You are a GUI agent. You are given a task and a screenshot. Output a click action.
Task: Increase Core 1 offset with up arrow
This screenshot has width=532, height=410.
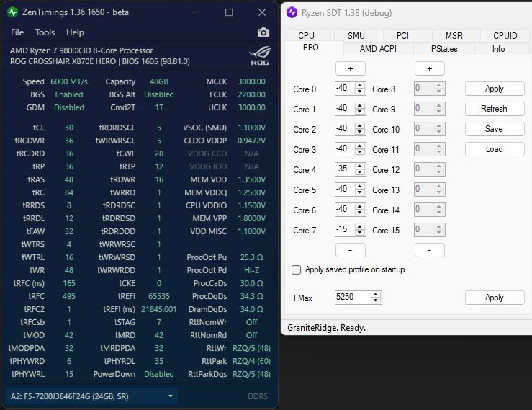[x=360, y=106]
